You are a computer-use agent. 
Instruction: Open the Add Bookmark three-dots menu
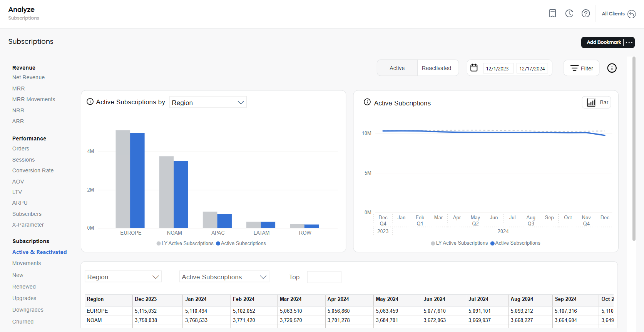(629, 42)
